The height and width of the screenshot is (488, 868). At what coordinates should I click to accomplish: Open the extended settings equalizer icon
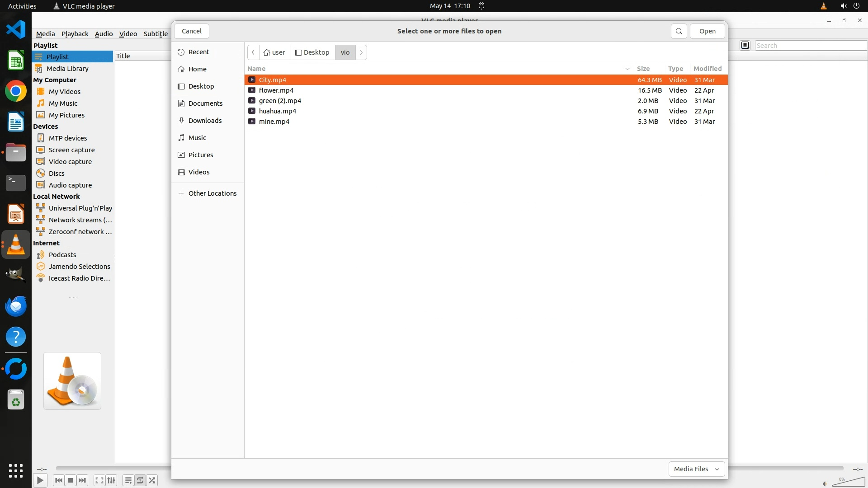111,480
